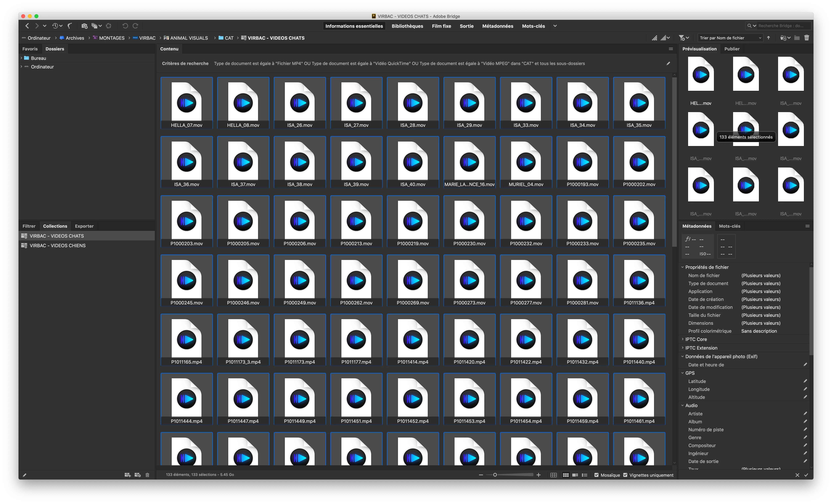Expand the Bureau folder tree
The image size is (832, 504).
(x=21, y=58)
